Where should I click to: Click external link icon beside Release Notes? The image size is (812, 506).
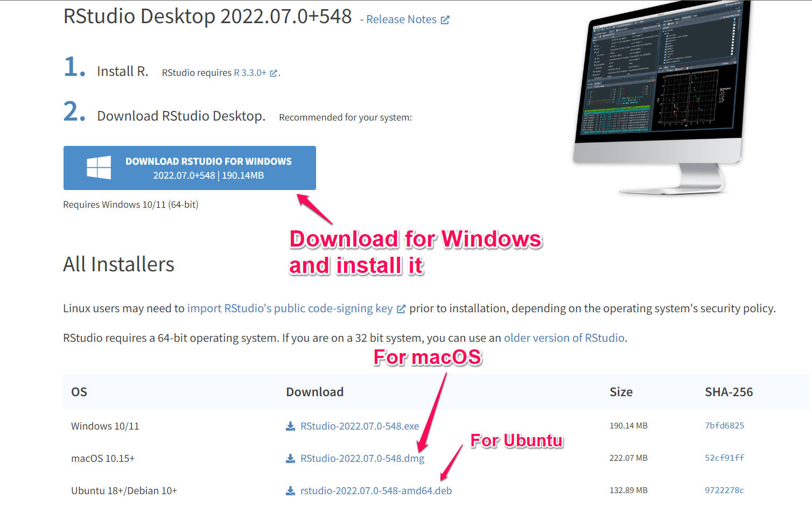click(x=445, y=20)
